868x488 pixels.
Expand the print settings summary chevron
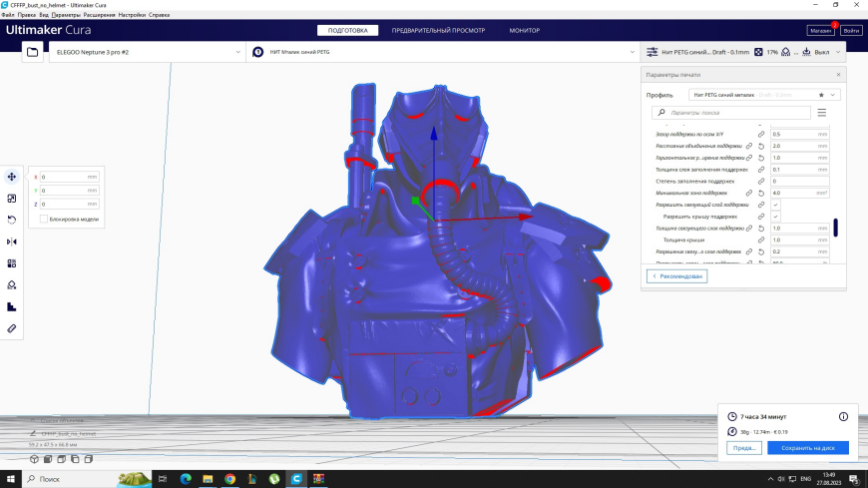[838, 52]
